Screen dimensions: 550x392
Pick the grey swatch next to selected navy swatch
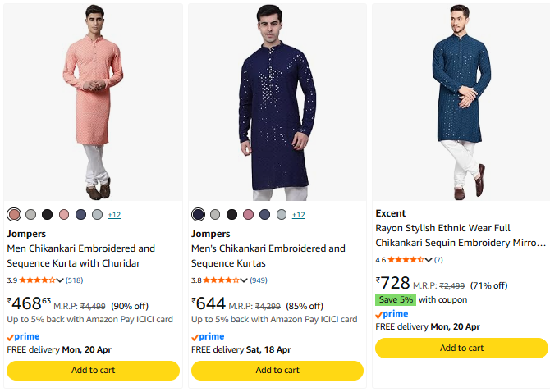pyautogui.click(x=215, y=215)
